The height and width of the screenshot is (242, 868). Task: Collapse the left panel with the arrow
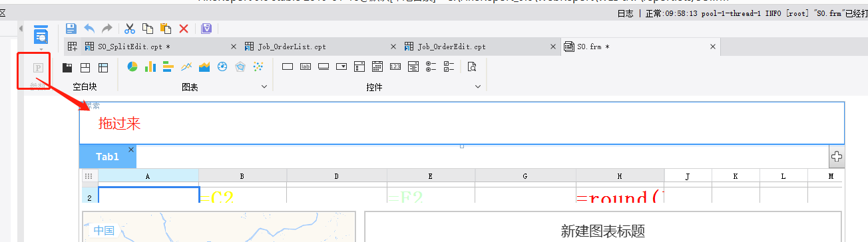(20, 29)
